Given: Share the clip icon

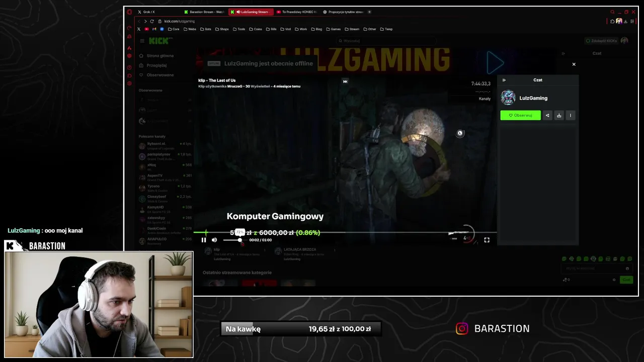Looking at the screenshot, I should 547,115.
